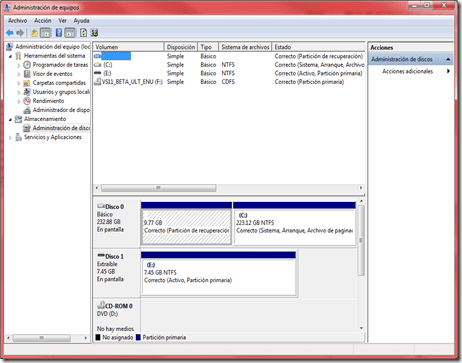Sort by Sistema de archivos column header
The width and height of the screenshot is (462, 363).
[245, 47]
